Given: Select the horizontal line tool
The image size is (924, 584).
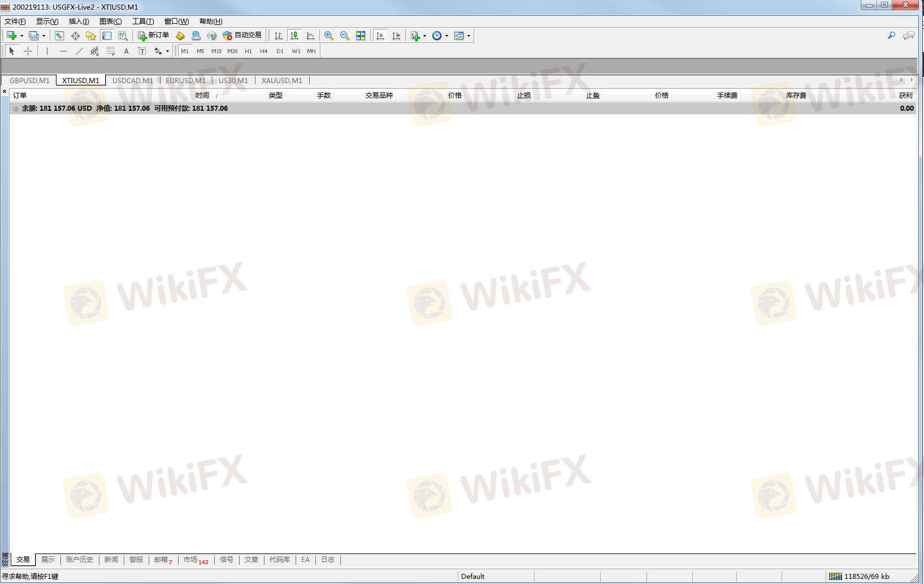Looking at the screenshot, I should click(x=63, y=51).
